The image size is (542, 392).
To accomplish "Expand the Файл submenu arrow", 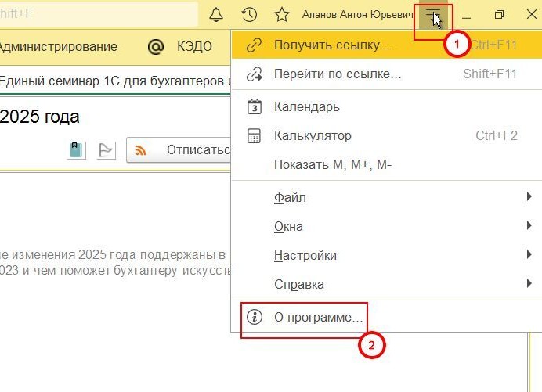I will [x=529, y=197].
